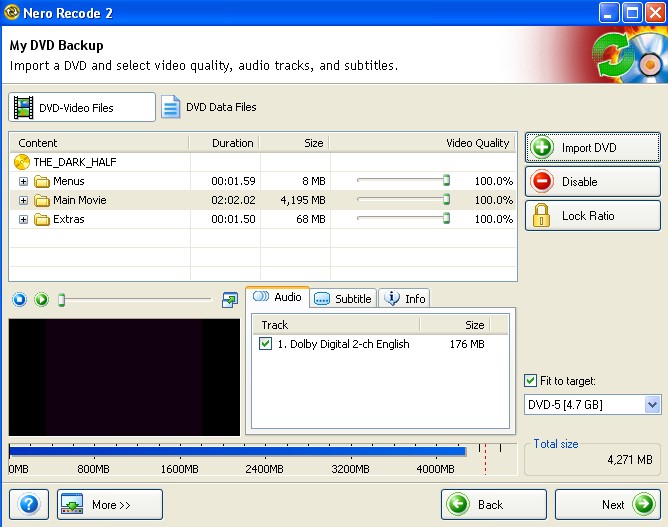Click the More button monitor icon
Image resolution: width=668 pixels, height=527 pixels.
tap(72, 504)
